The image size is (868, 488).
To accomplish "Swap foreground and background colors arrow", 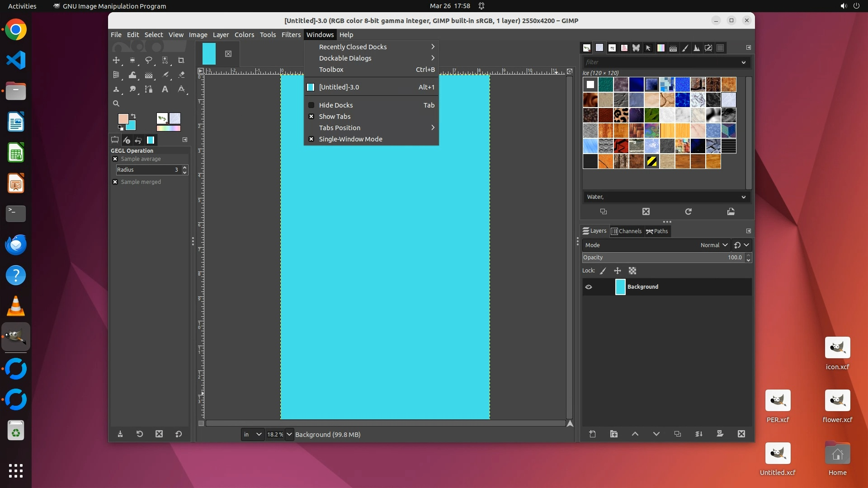I will coord(133,116).
